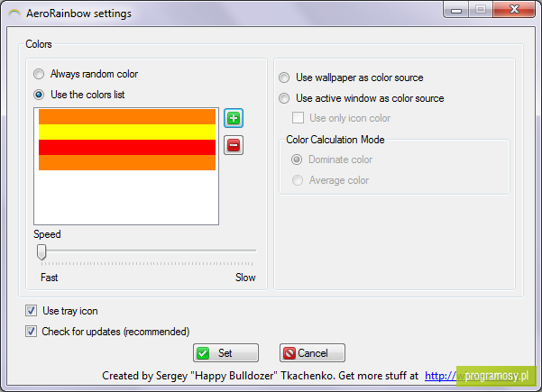The width and height of the screenshot is (542, 392).
Task: Remove the selected color with the red minus button
Action: [x=234, y=145]
